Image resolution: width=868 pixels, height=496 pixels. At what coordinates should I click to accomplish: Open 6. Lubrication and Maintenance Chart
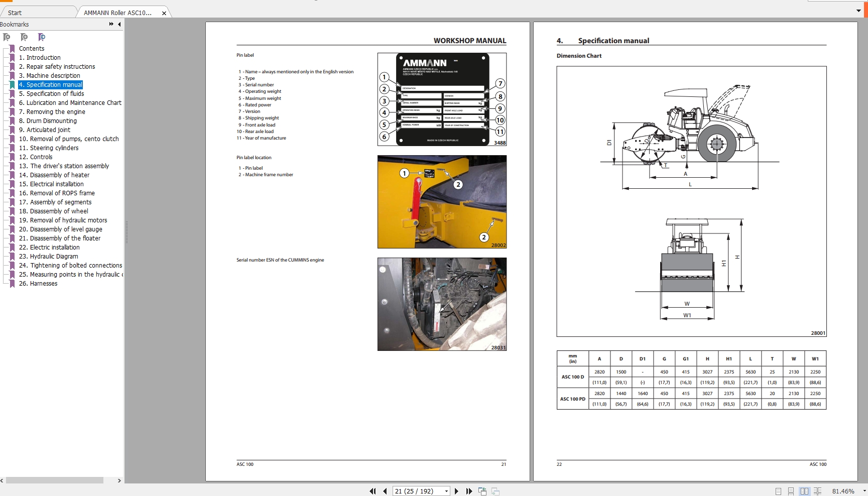(70, 103)
